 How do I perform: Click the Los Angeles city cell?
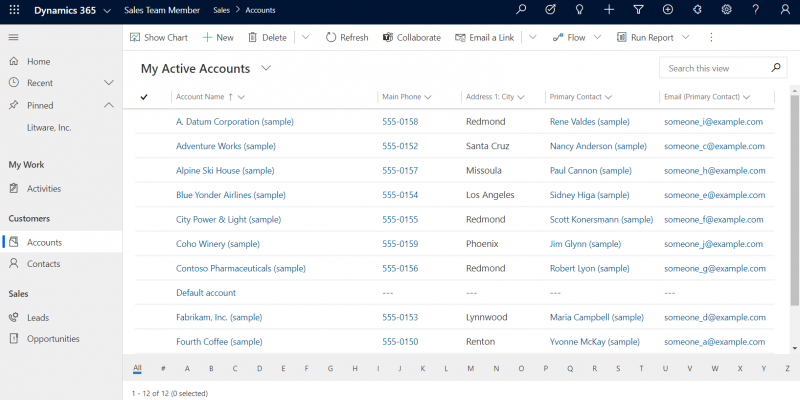coord(490,195)
